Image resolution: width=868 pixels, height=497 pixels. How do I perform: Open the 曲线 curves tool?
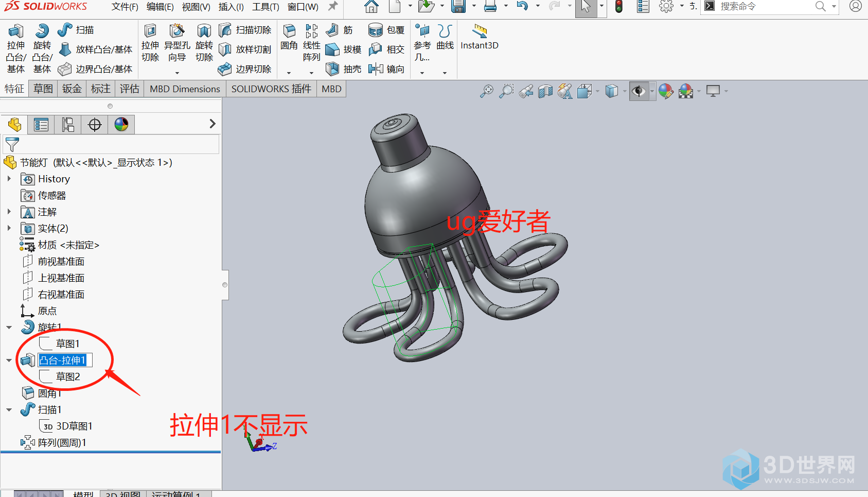(445, 37)
